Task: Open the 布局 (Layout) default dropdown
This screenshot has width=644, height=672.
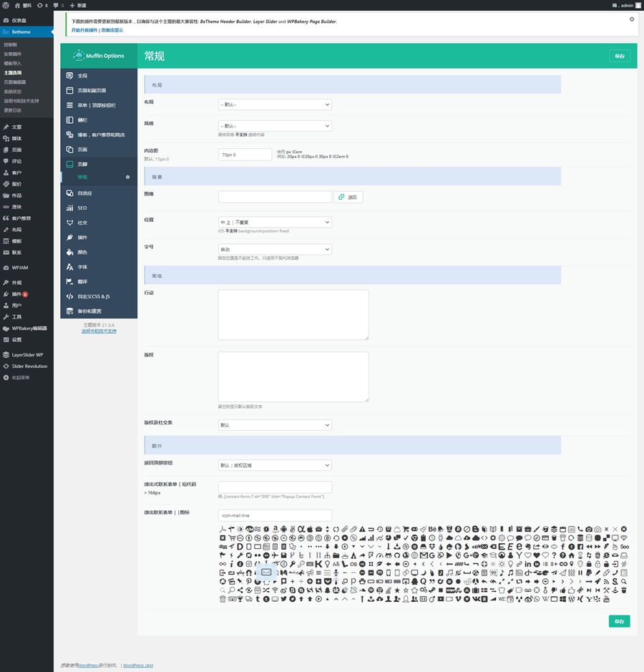Action: (275, 104)
